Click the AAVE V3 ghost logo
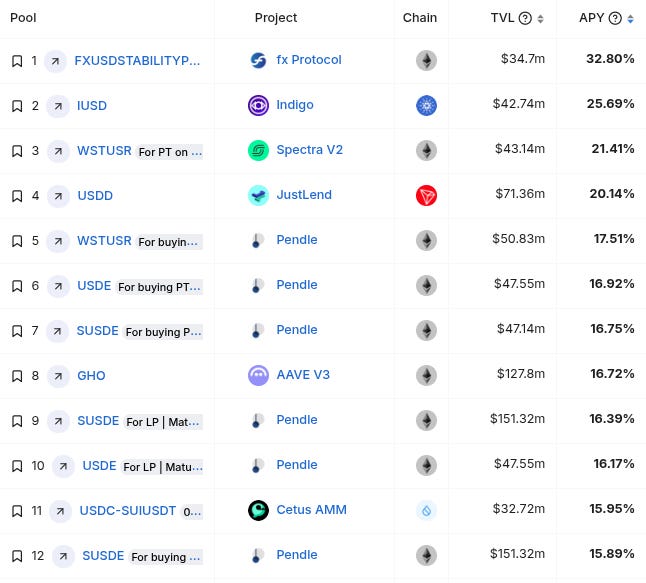The width and height of the screenshot is (646, 583). (258, 375)
